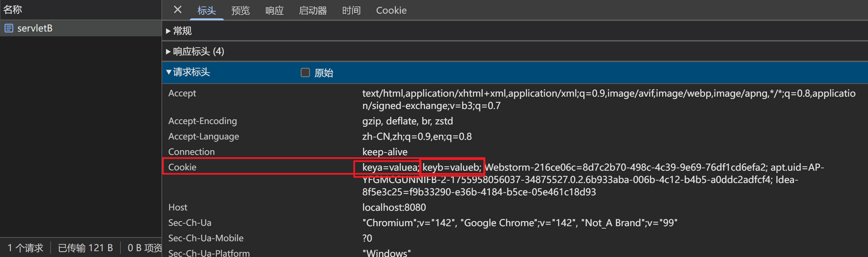
Task: Click the Cookie header name
Action: 182,167
